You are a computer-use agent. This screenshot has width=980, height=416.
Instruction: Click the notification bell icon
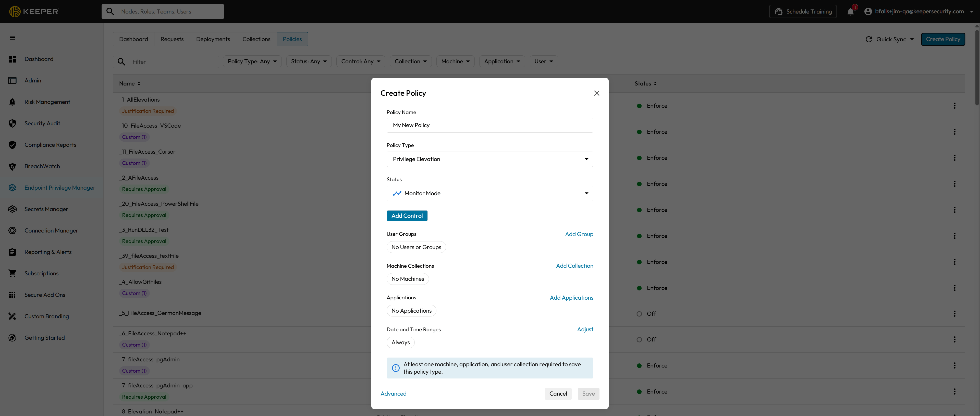point(850,12)
